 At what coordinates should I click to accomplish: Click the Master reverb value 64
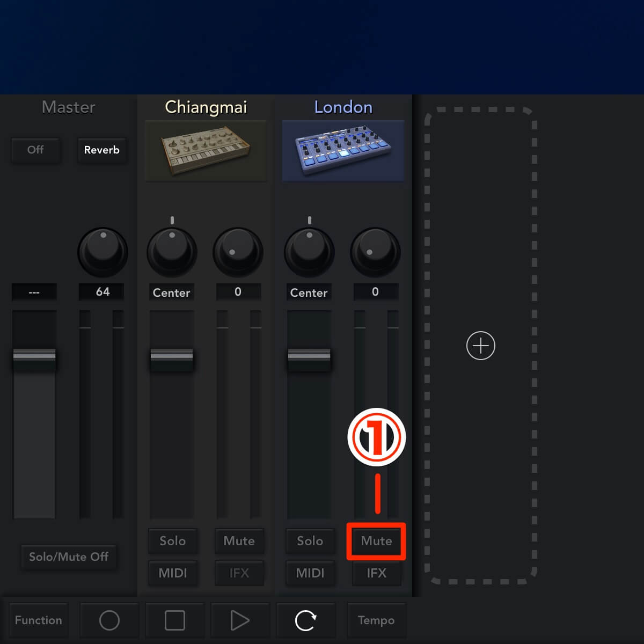pos(103,292)
